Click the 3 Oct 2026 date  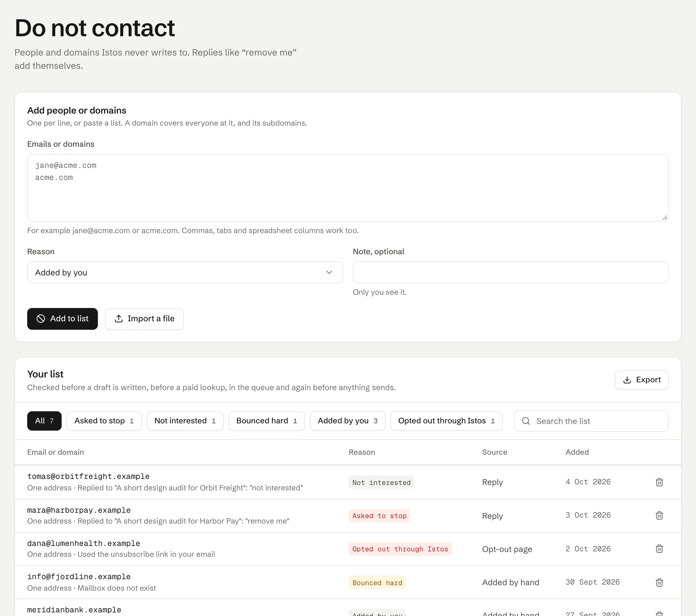click(x=588, y=515)
